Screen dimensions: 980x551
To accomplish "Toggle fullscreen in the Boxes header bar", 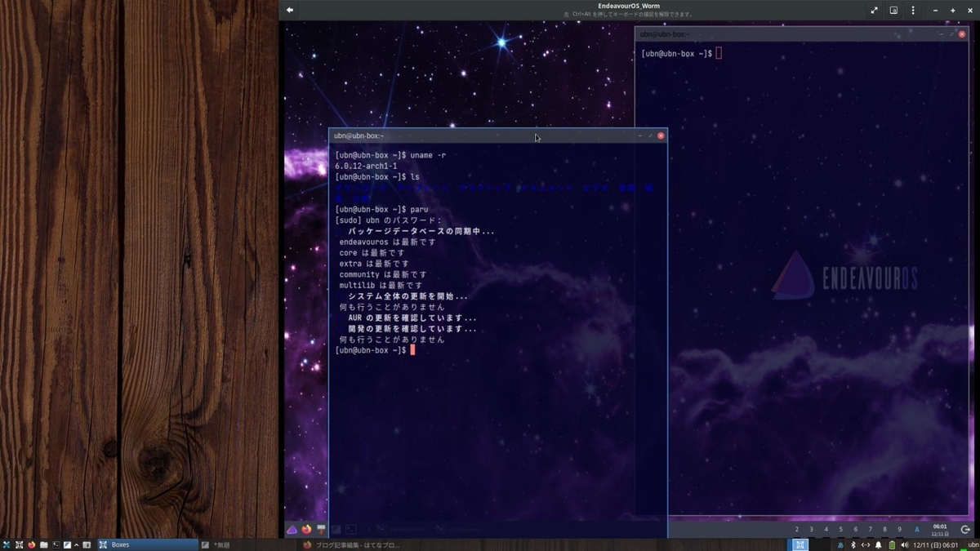I will [x=874, y=10].
